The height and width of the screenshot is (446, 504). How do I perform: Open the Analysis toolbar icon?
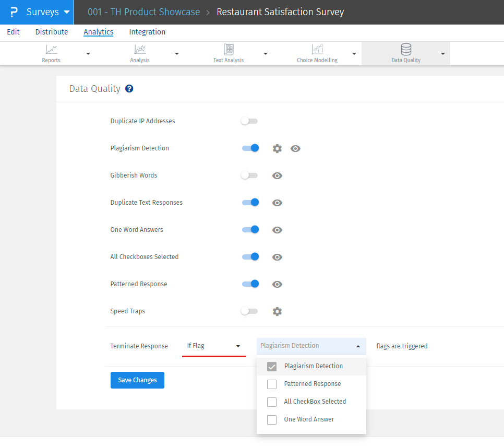pos(140,50)
